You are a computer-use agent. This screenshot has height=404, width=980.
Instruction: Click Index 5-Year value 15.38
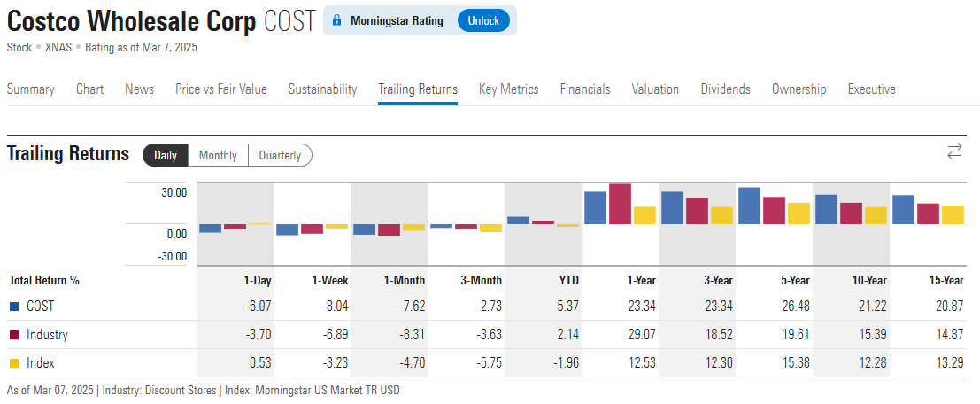797,362
